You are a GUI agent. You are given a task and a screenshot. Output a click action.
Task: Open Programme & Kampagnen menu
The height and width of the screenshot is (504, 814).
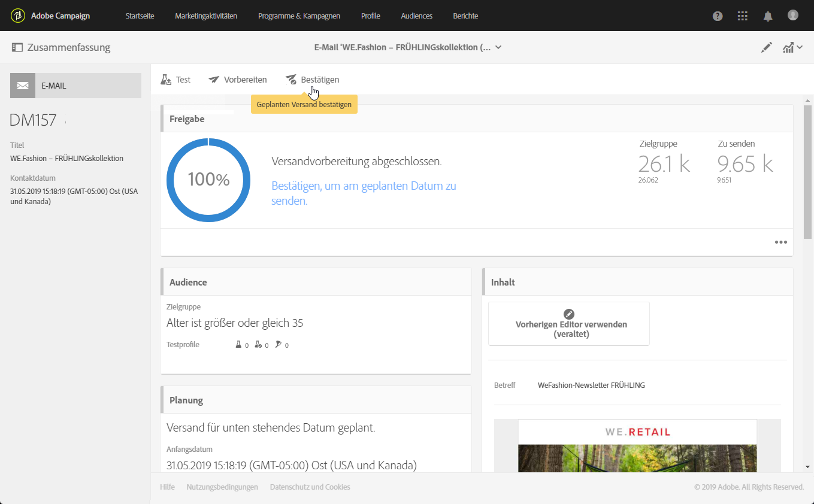(299, 16)
